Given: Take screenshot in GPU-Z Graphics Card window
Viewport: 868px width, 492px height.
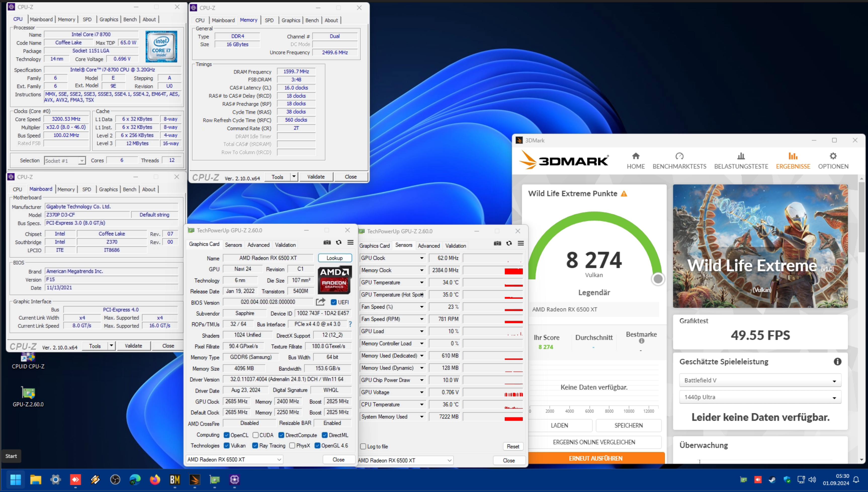Looking at the screenshot, I should click(x=327, y=242).
